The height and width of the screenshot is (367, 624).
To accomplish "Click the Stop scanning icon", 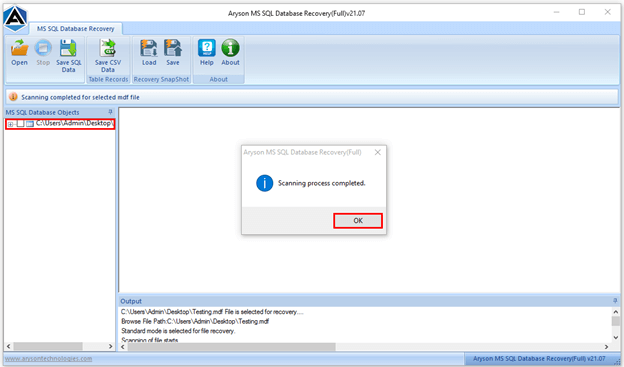I will [43, 48].
